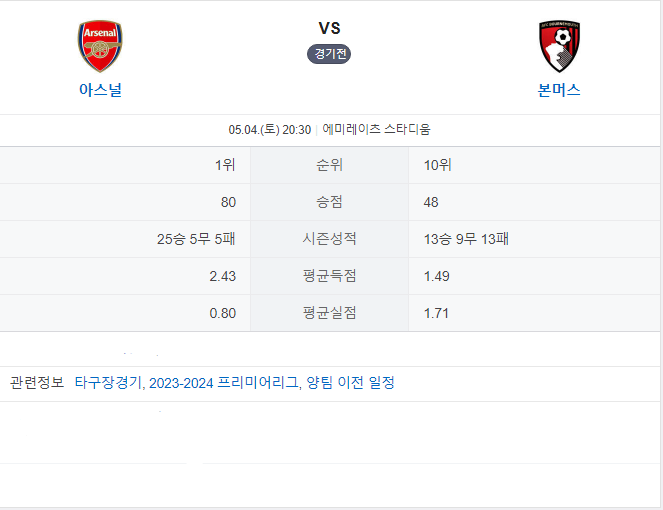Image resolution: width=663 pixels, height=510 pixels.
Task: Click the Bournemouth club crest logo
Action: pos(559,46)
